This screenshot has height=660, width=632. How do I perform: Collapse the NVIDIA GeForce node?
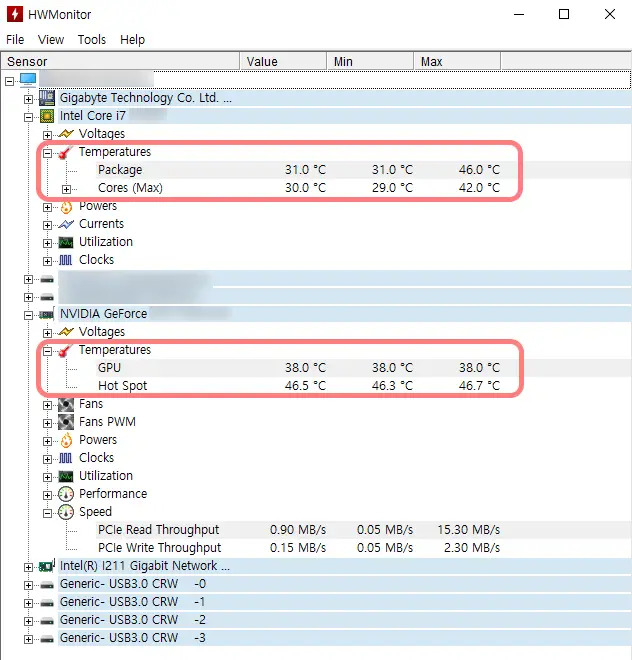28,315
